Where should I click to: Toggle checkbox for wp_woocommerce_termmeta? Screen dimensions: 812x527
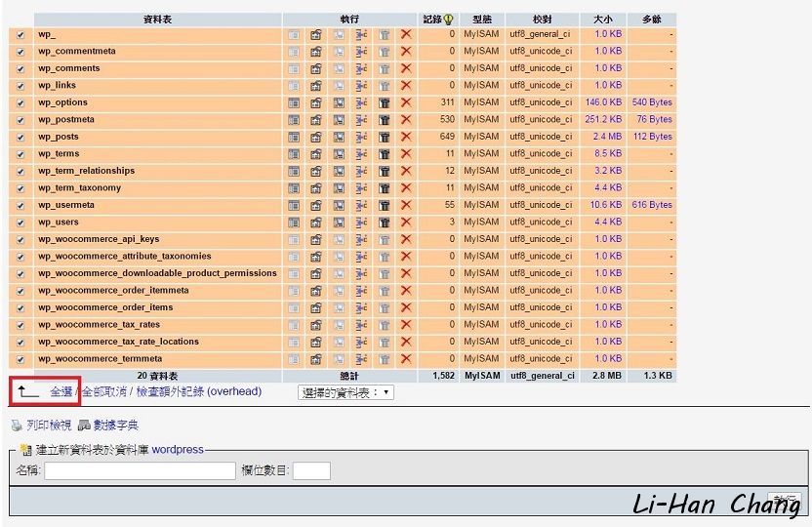(x=20, y=360)
